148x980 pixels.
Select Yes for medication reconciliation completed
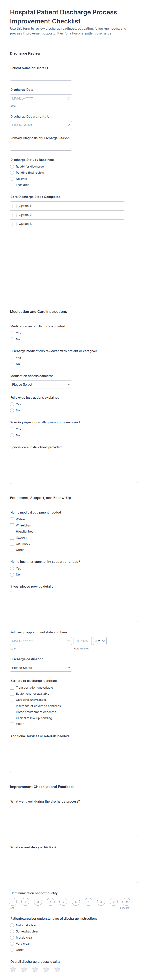click(12, 333)
